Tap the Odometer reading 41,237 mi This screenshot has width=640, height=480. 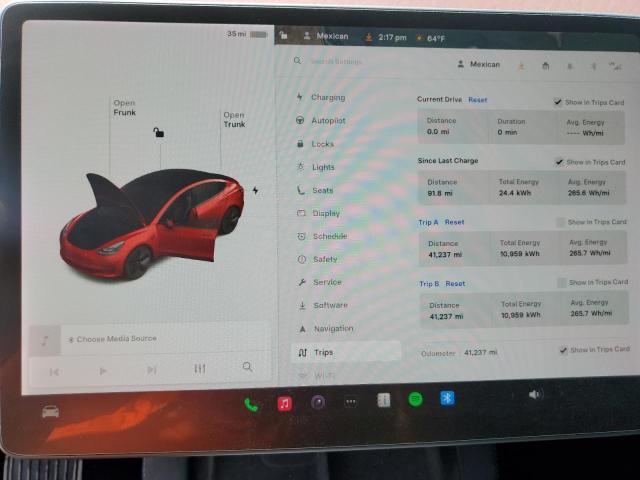point(480,352)
